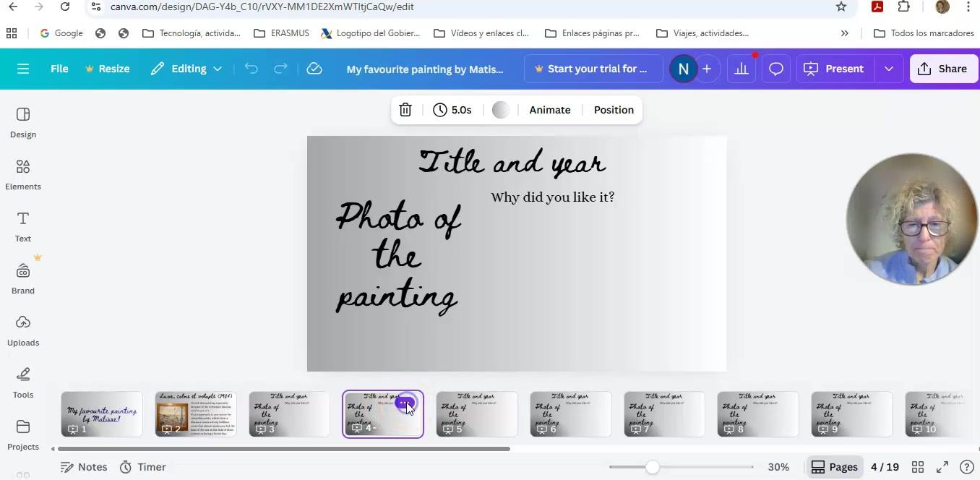Open the Resize option
The width and height of the screenshot is (980, 480).
click(x=108, y=69)
